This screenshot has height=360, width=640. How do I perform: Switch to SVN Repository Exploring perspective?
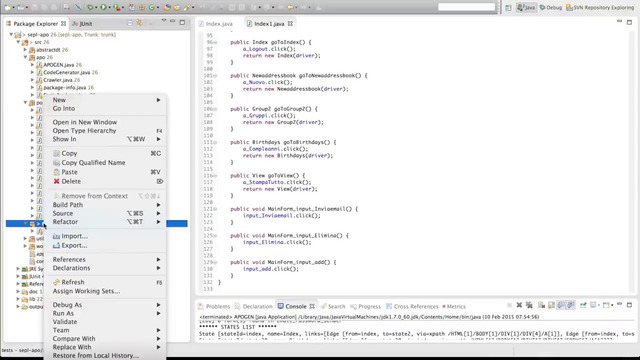(600, 7)
